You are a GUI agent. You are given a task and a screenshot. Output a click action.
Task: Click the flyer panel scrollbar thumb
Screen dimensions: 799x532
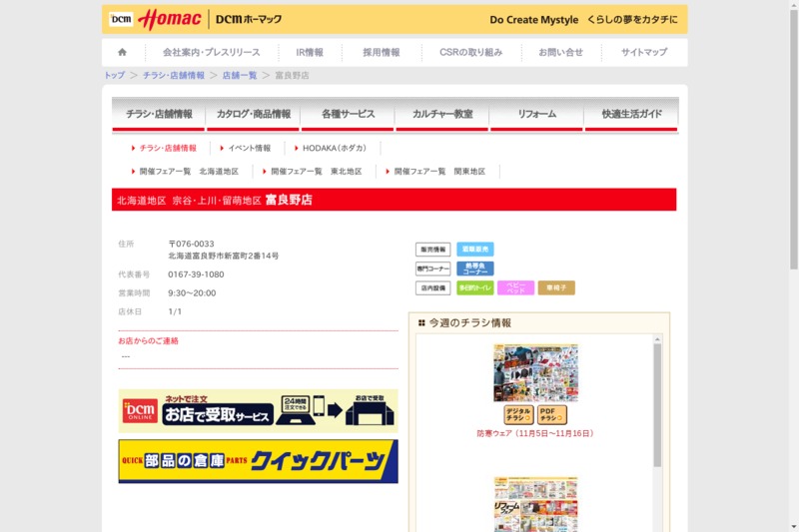pos(657,405)
